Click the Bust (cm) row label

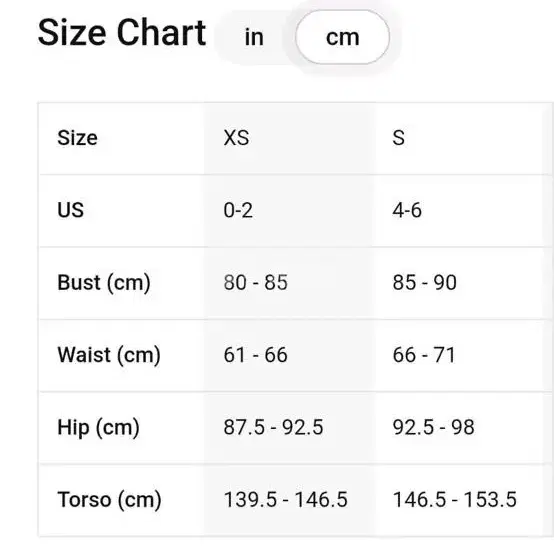coord(104,283)
